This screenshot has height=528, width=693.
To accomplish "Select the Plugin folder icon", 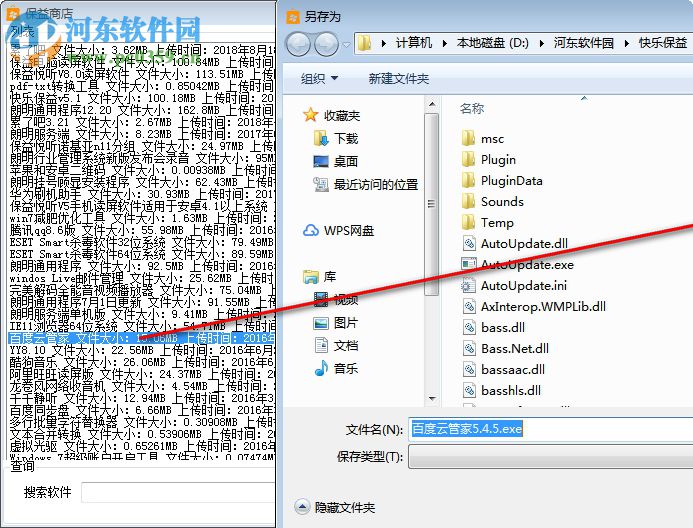I will pyautogui.click(x=468, y=159).
